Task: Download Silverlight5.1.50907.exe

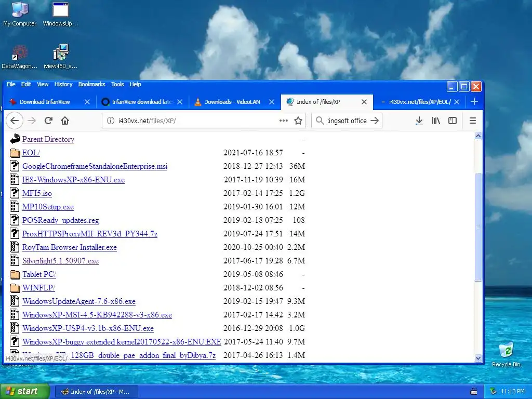Action: pyautogui.click(x=60, y=261)
